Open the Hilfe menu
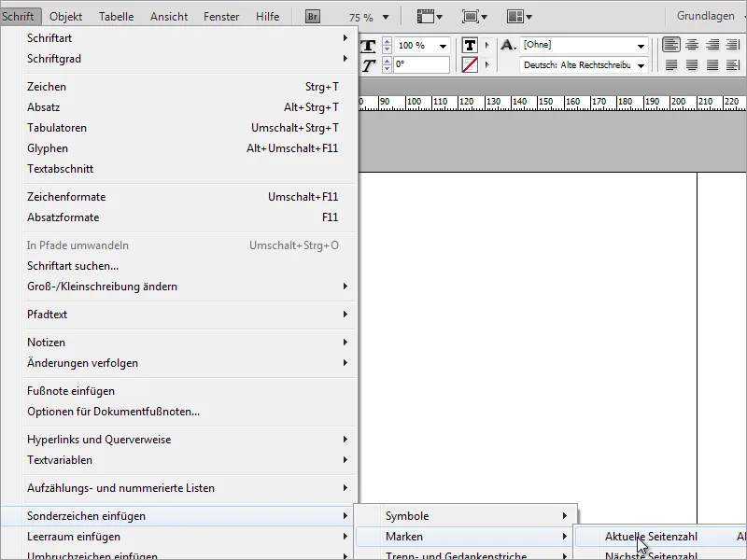 pos(268,17)
